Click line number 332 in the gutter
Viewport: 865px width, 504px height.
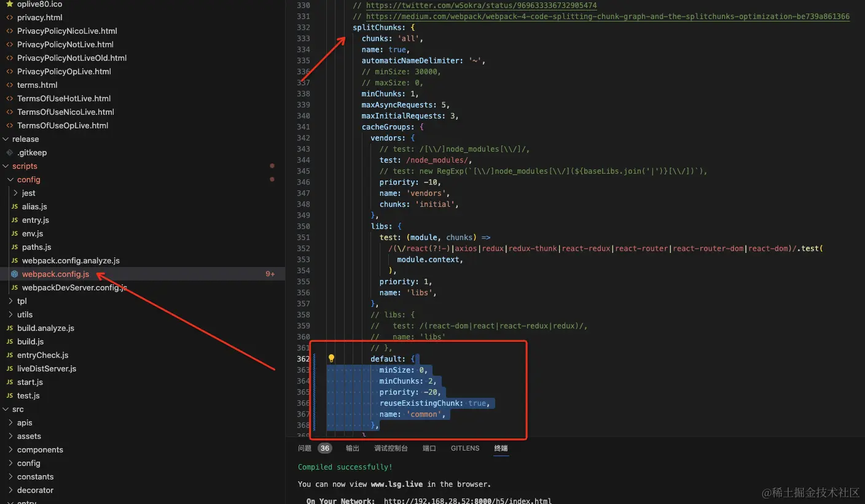303,28
